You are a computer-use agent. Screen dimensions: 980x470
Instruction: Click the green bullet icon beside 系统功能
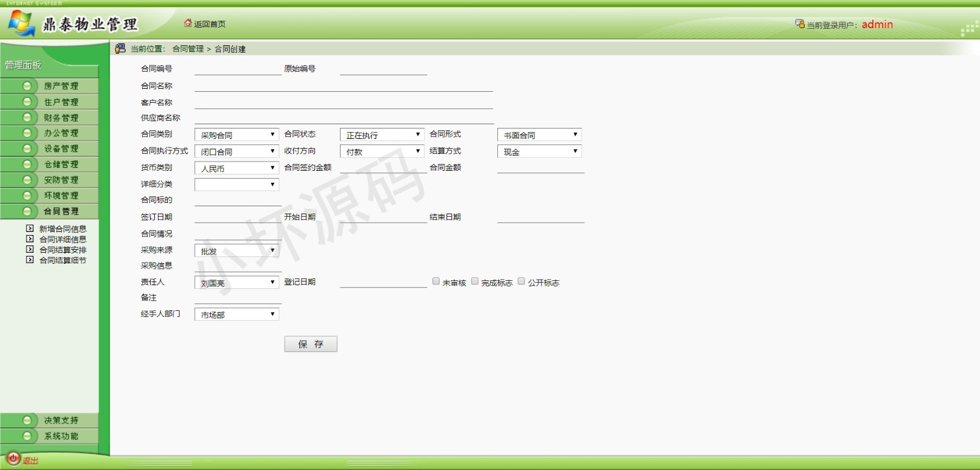click(27, 436)
